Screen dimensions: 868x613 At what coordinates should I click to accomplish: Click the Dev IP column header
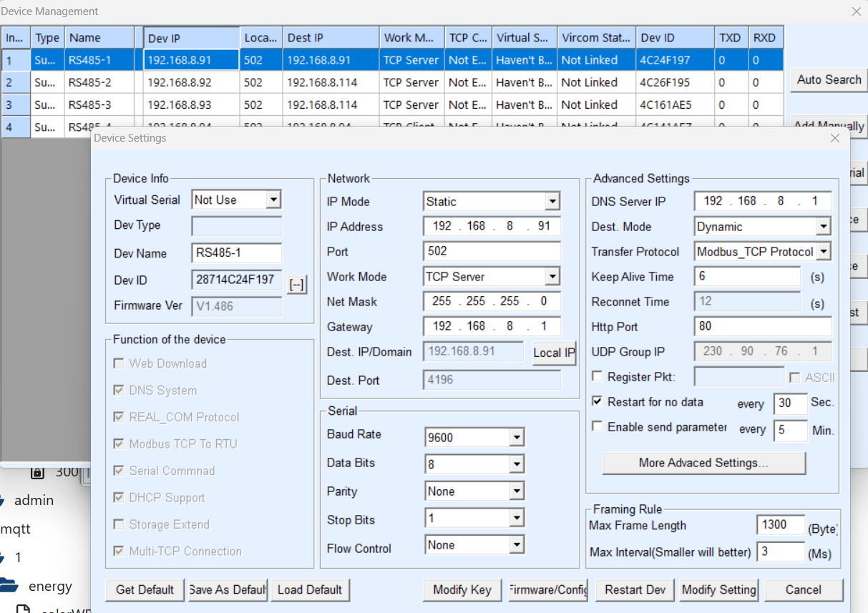[191, 38]
